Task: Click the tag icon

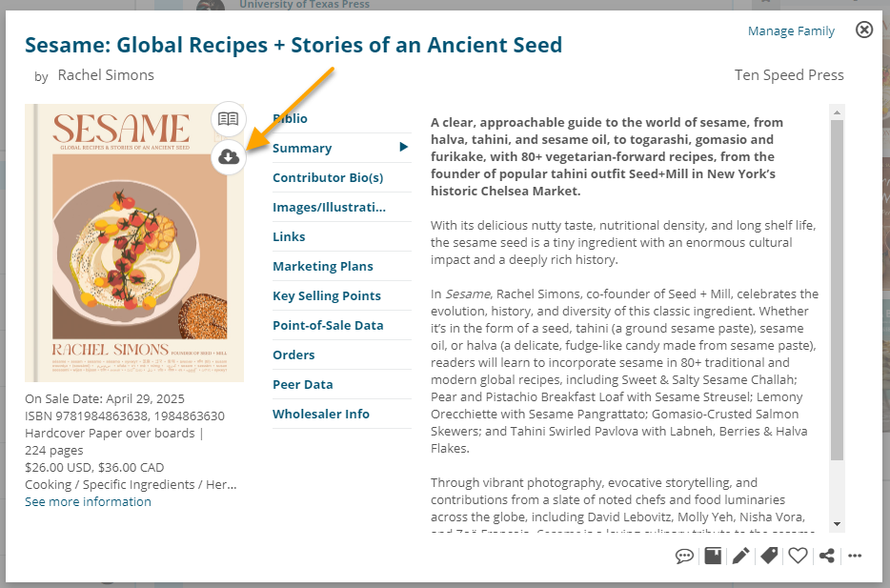Action: [x=769, y=556]
